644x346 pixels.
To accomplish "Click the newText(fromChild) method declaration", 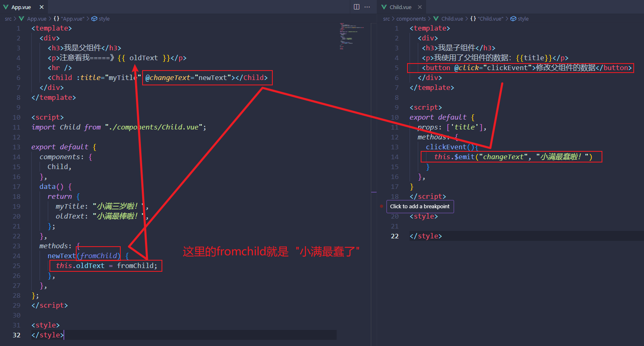I will pyautogui.click(x=88, y=256).
